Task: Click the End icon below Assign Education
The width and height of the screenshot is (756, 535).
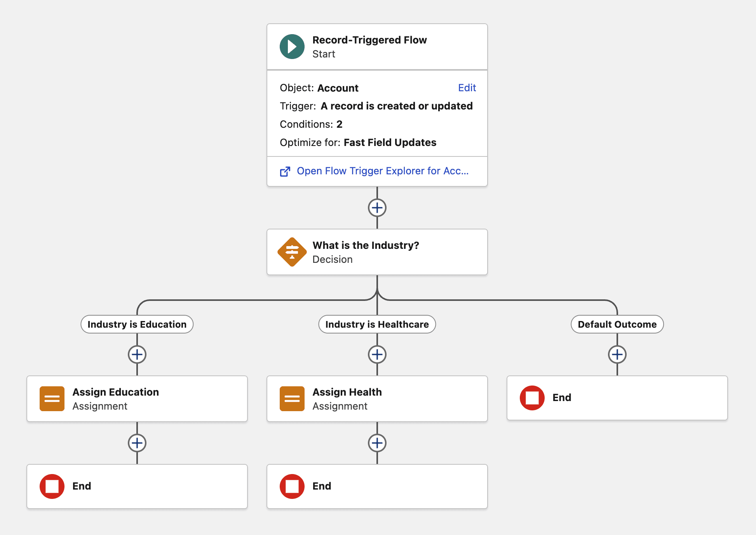Action: coord(52,486)
